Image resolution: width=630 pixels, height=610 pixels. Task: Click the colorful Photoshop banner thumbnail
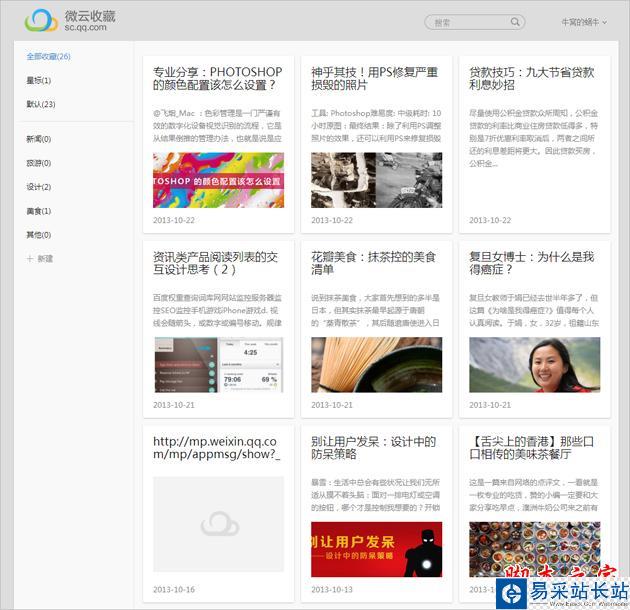218,180
